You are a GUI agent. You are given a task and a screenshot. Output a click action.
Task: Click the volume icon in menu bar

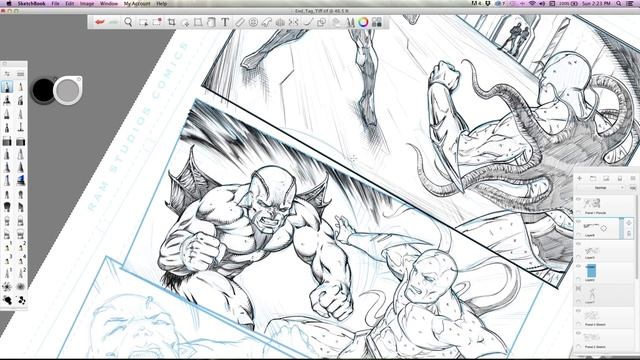coord(542,3)
